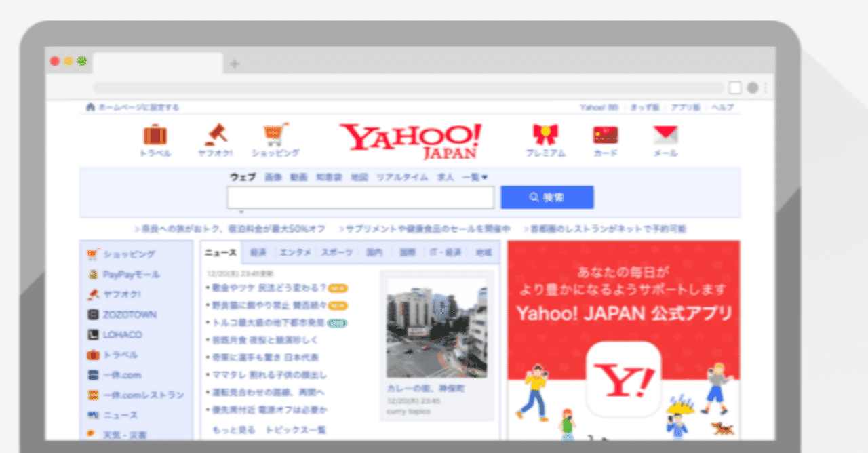The height and width of the screenshot is (453, 868).
Task: Open the ショッピング cart icon in header
Action: click(275, 134)
